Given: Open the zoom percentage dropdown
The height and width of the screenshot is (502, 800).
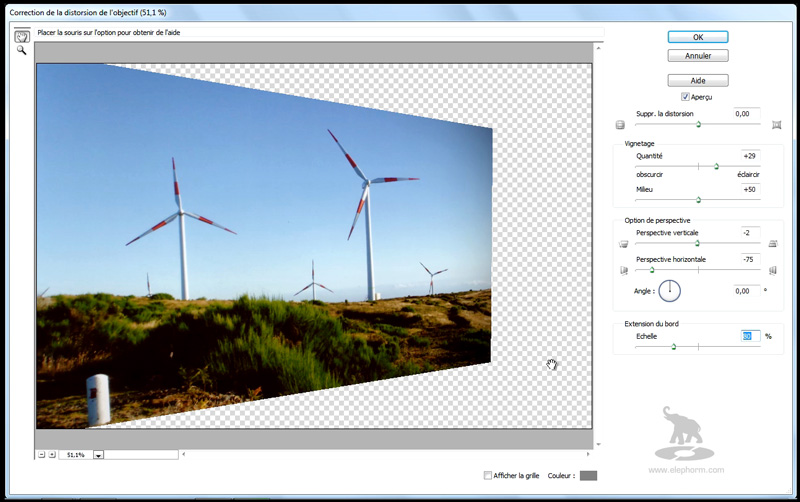Looking at the screenshot, I should [98, 455].
